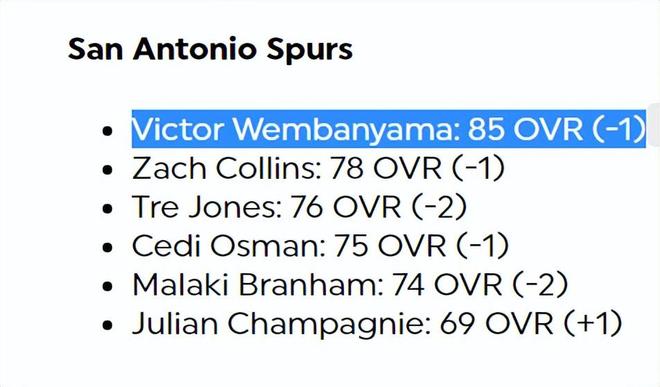Click the Julian Champagnie name
This screenshot has height=387, width=660.
coord(281,323)
